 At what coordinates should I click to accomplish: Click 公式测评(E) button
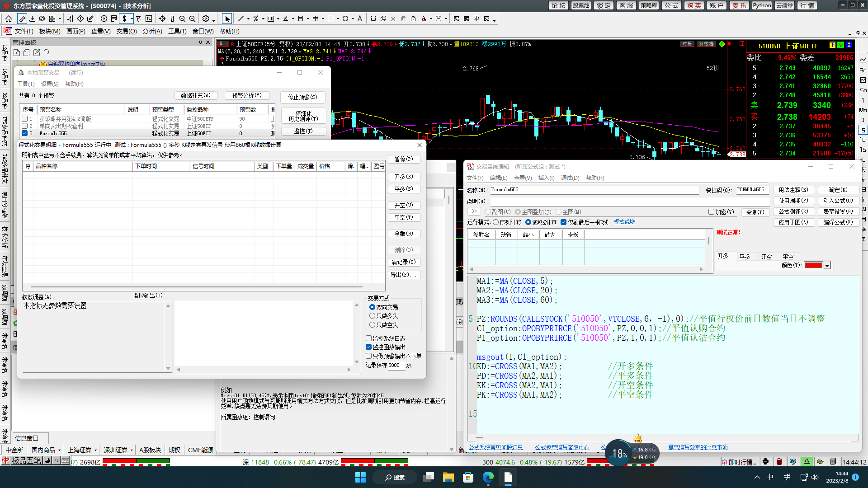coord(793,211)
